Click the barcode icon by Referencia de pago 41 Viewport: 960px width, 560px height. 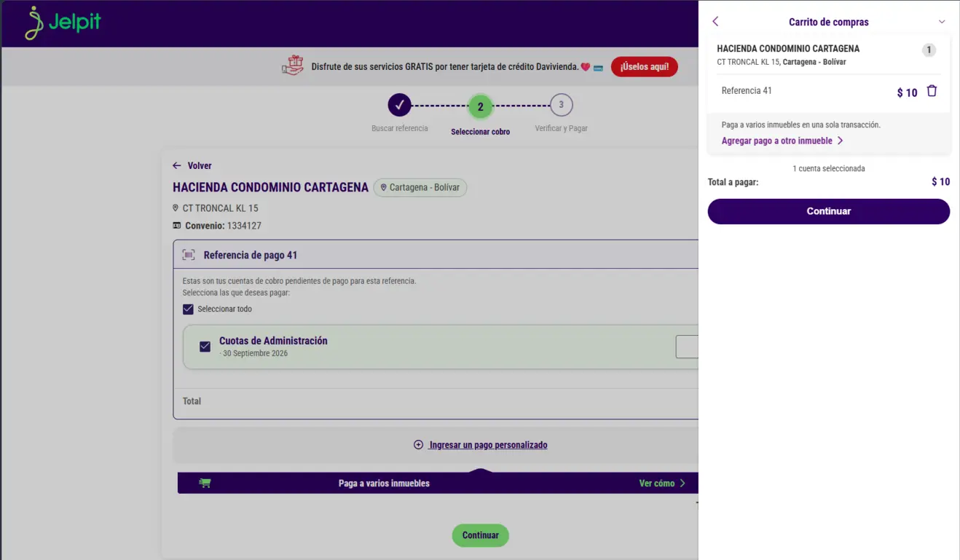(189, 255)
